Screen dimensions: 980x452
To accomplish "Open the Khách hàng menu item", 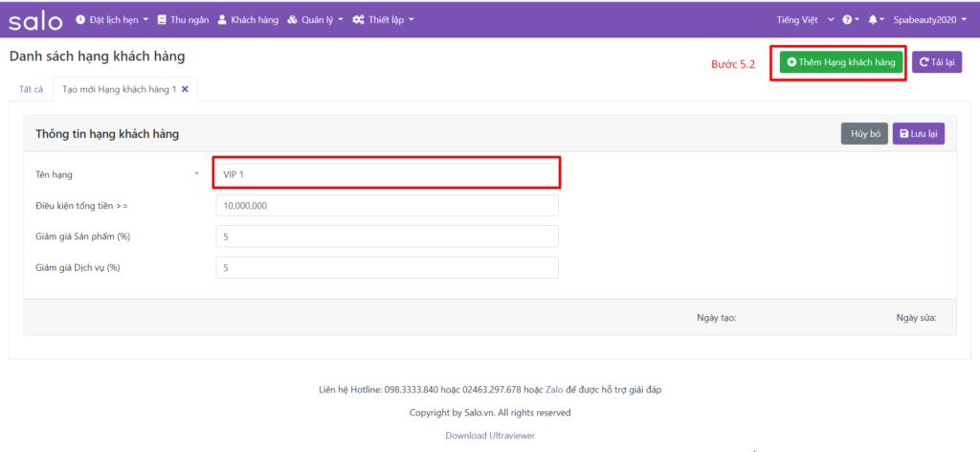I will (247, 20).
